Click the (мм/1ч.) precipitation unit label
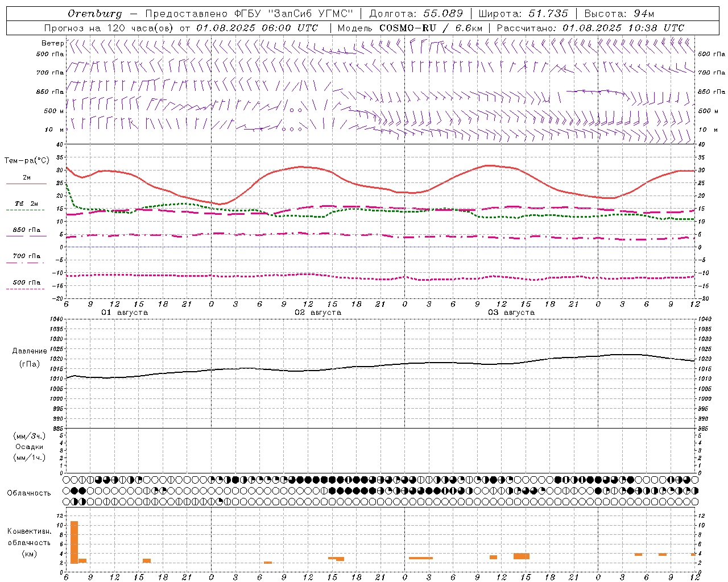 click(29, 458)
